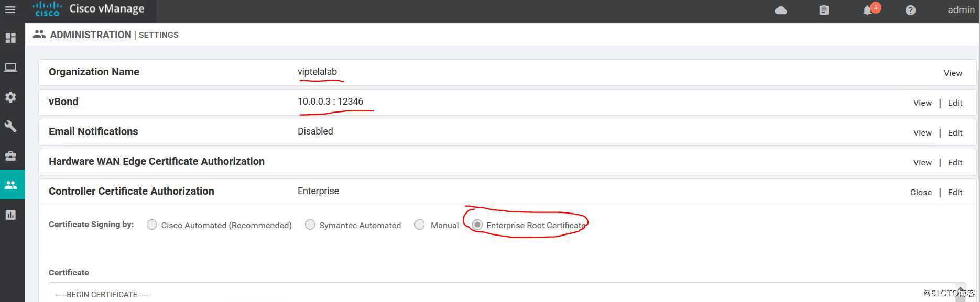Click the Cisco logo

pyautogui.click(x=47, y=9)
